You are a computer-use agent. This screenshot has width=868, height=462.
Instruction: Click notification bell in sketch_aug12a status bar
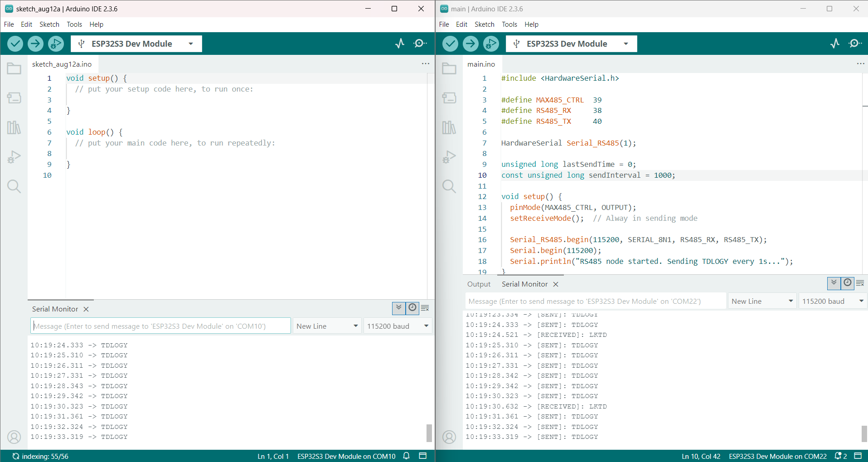(x=407, y=456)
